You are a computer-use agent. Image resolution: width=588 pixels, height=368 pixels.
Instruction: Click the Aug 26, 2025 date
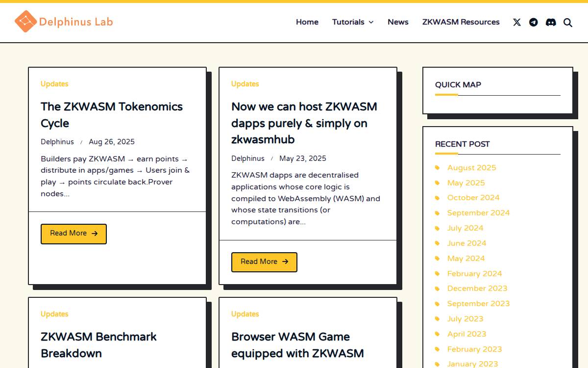click(x=112, y=142)
